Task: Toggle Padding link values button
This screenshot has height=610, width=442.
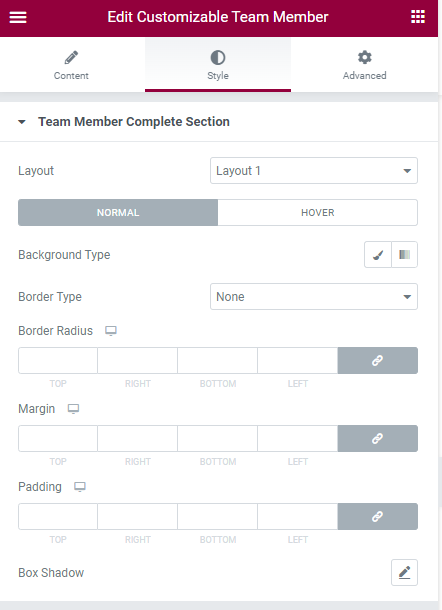Action: point(377,516)
